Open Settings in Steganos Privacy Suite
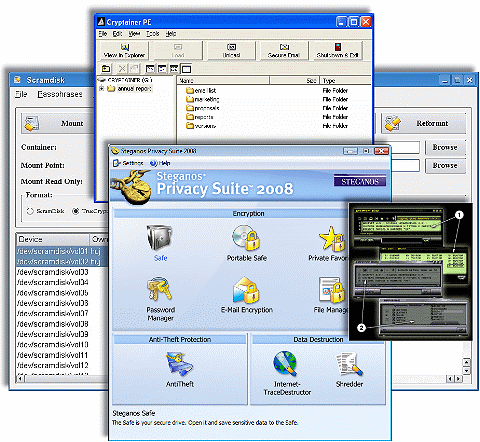 point(129,163)
